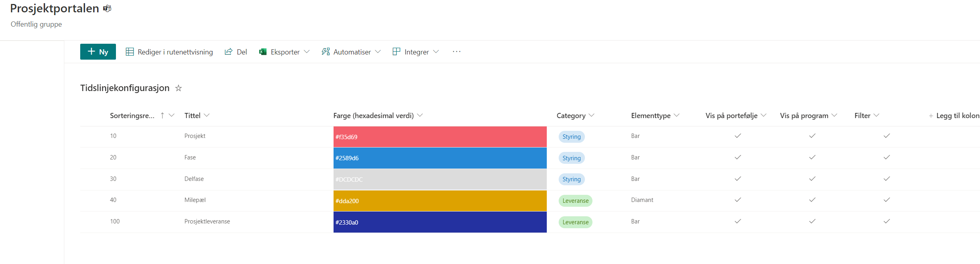The width and height of the screenshot is (980, 264).
Task: Toggle Filter check for Prosjekt row
Action: (x=887, y=136)
